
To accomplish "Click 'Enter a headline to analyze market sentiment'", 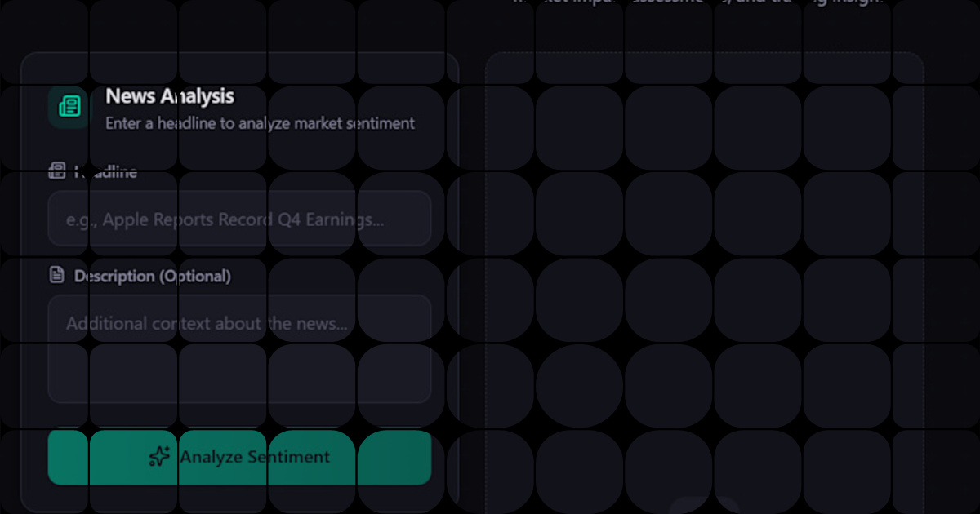I will [260, 123].
